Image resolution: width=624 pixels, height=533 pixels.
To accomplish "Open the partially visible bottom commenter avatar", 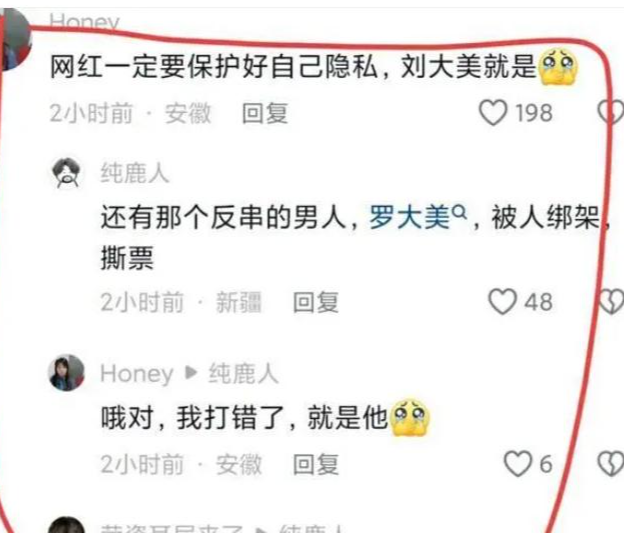I will [66, 525].
